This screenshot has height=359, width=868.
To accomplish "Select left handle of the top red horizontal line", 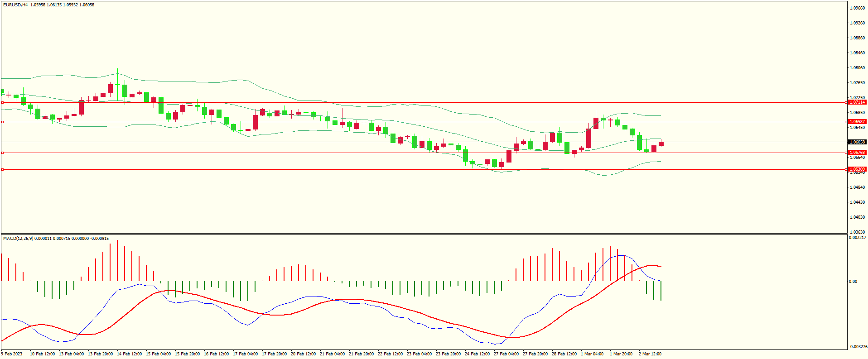I will [x=2, y=103].
